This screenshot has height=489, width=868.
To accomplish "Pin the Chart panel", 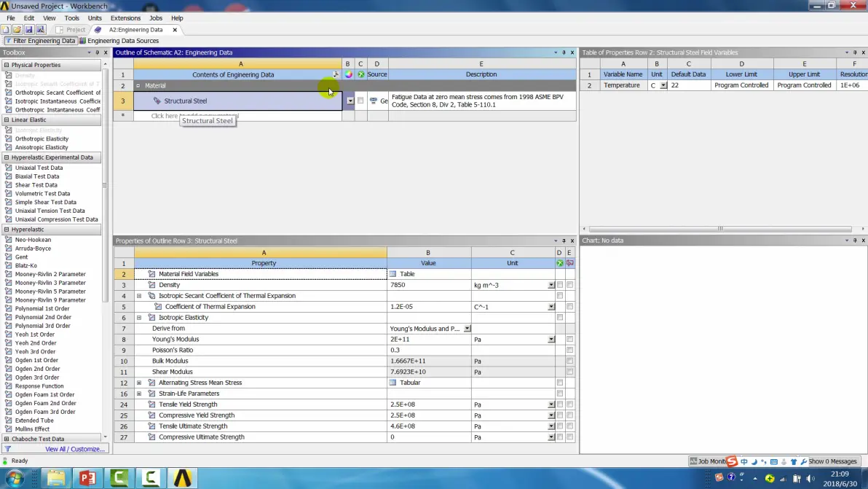I will click(x=855, y=240).
